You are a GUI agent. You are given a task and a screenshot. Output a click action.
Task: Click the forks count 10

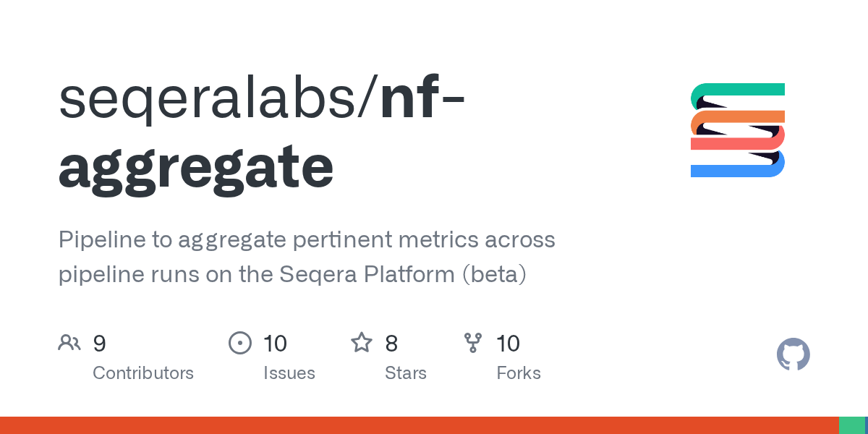point(508,343)
